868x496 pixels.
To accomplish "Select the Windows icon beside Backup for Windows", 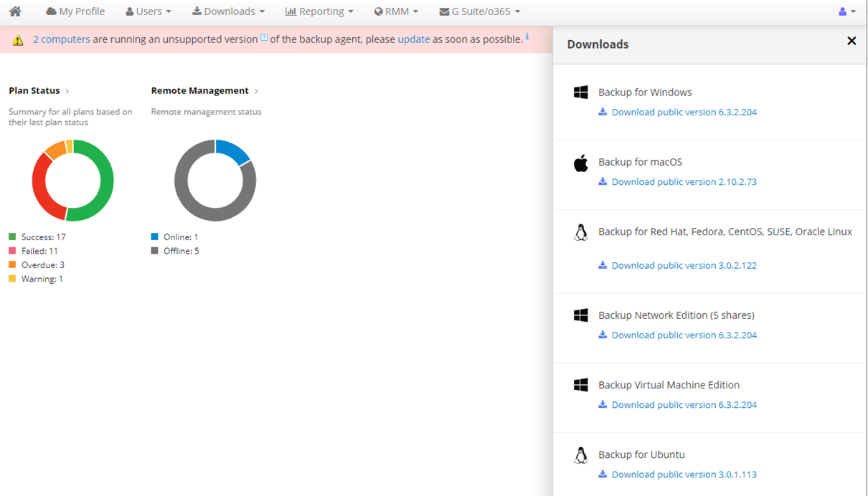I will click(580, 92).
